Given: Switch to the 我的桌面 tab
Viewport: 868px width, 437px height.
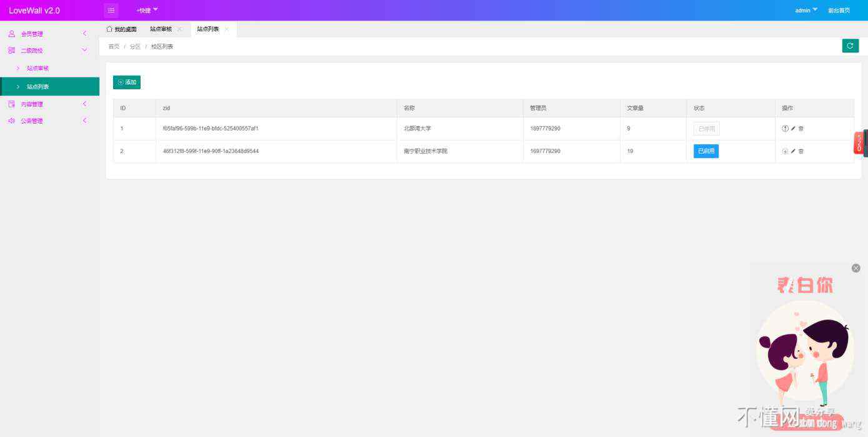Looking at the screenshot, I should tap(121, 29).
